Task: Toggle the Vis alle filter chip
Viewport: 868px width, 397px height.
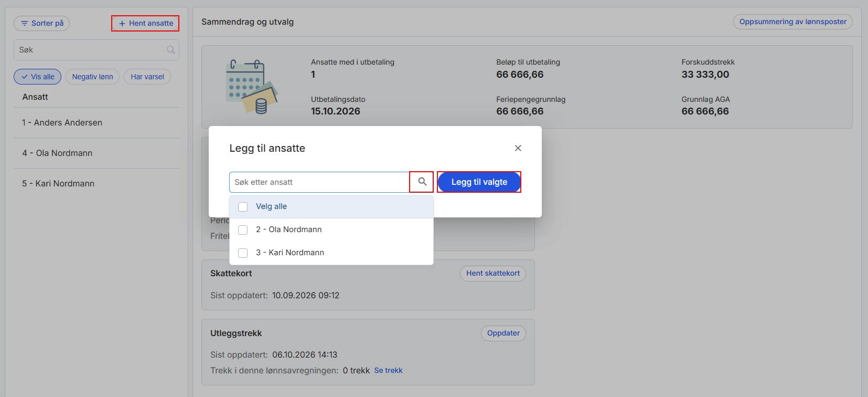Action: coord(37,77)
